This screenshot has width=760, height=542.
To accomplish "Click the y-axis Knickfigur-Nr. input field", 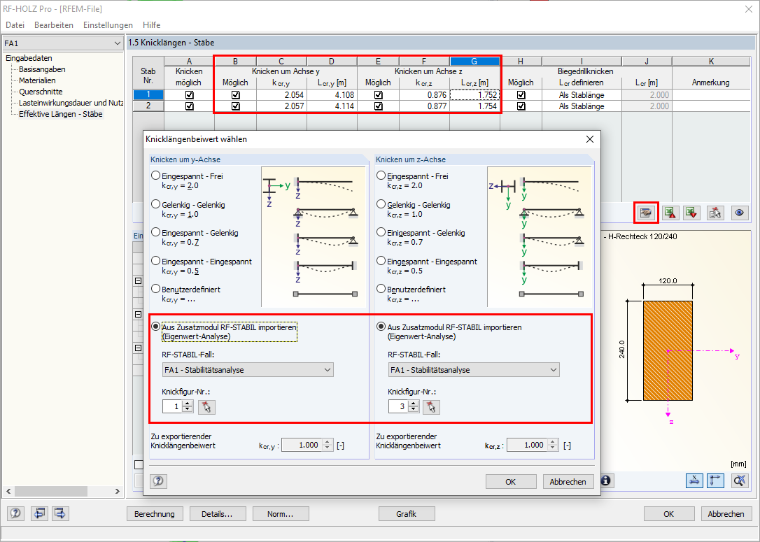I will (172, 406).
